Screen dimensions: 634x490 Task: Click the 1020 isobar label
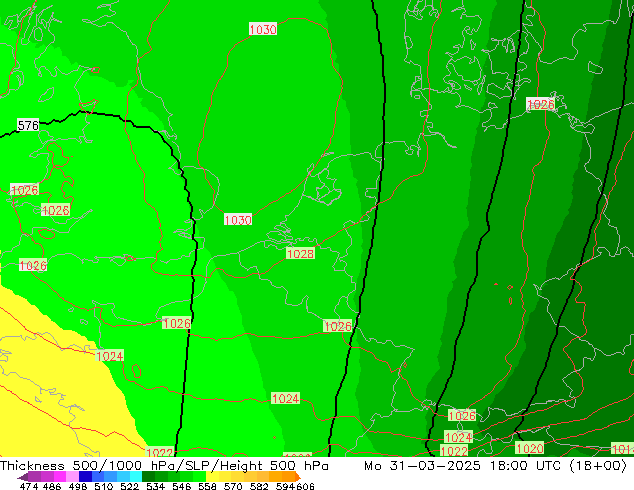coord(530,448)
